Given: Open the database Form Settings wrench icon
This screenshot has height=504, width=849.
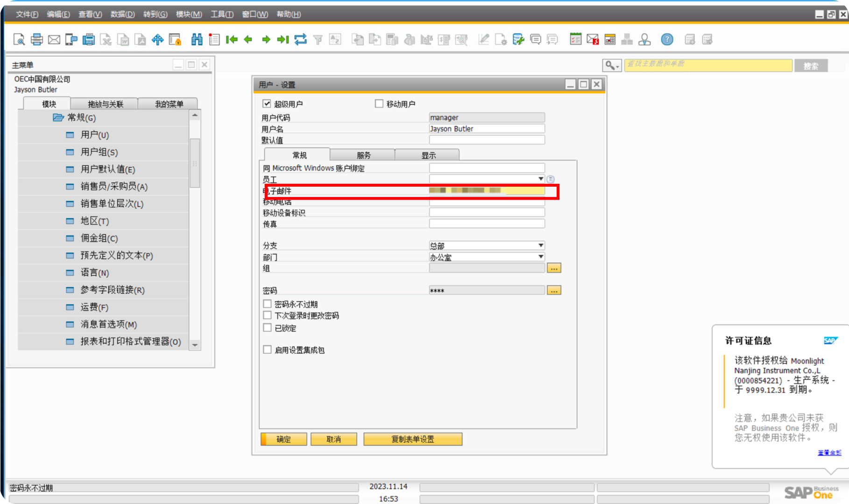Looking at the screenshot, I should 518,40.
